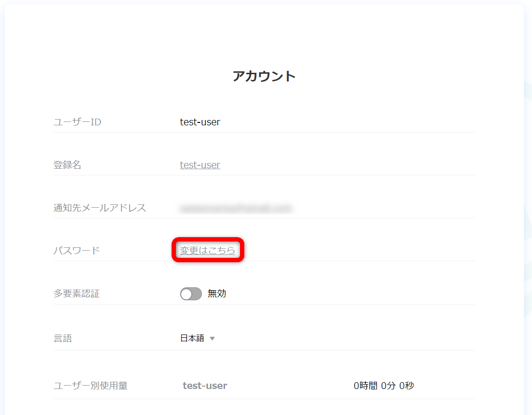Click the test-user registered name link
Screen dimensions: 532x415
point(200,164)
